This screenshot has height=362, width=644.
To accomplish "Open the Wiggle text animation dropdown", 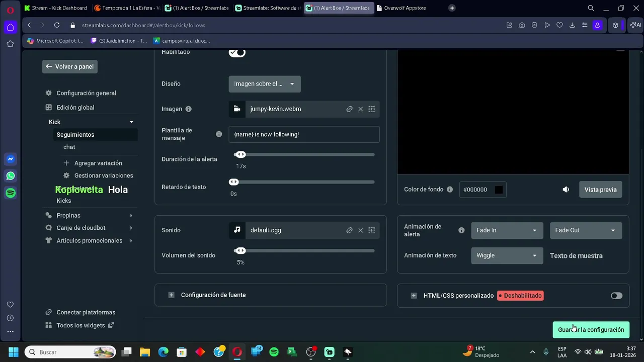I will point(507,255).
